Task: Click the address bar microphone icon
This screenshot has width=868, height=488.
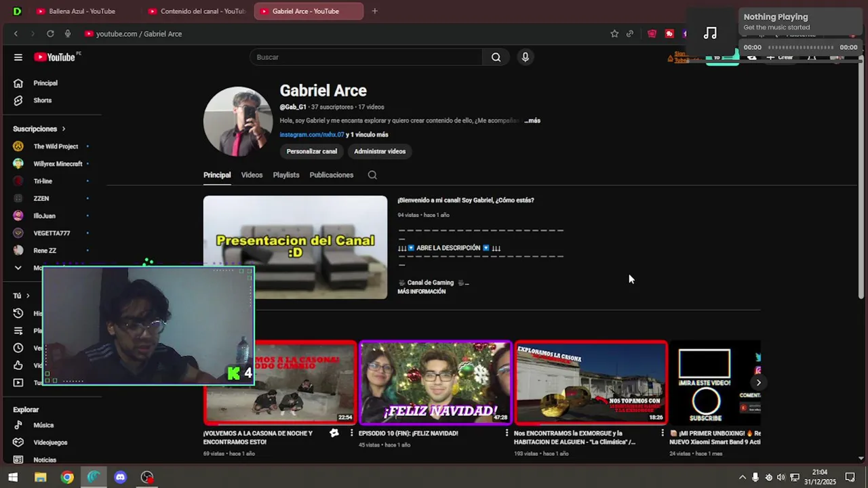Action: click(x=68, y=33)
